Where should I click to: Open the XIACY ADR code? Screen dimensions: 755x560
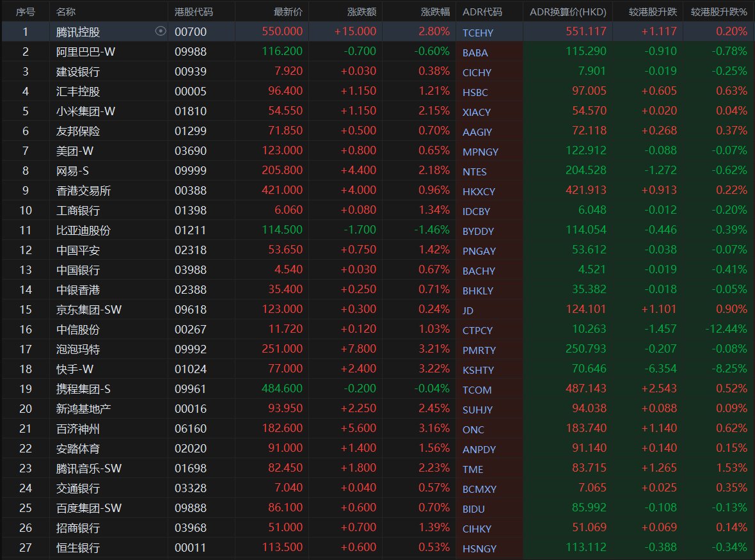[x=477, y=112]
